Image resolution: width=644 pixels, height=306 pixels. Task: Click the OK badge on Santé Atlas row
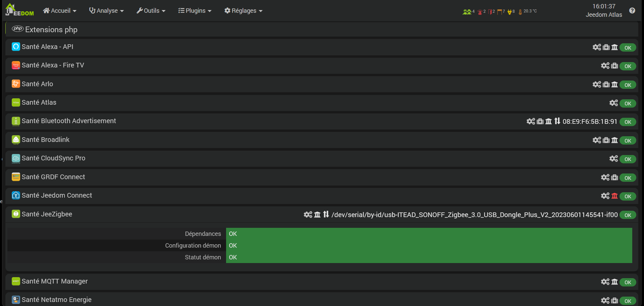coord(628,103)
